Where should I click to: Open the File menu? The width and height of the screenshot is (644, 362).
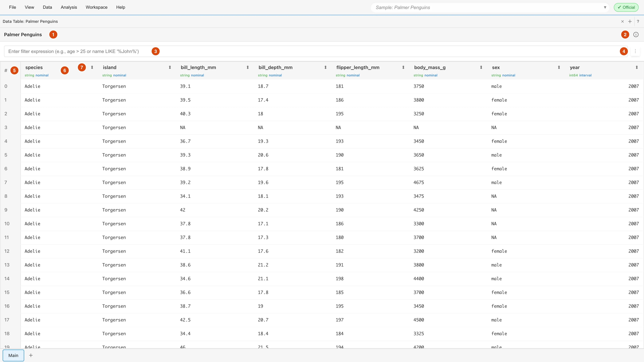tap(13, 7)
